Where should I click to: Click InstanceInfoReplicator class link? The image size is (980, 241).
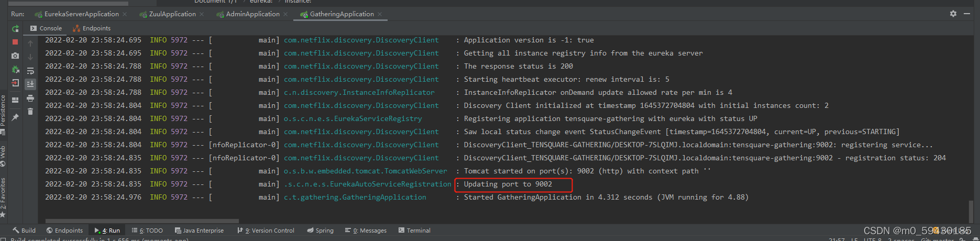359,93
